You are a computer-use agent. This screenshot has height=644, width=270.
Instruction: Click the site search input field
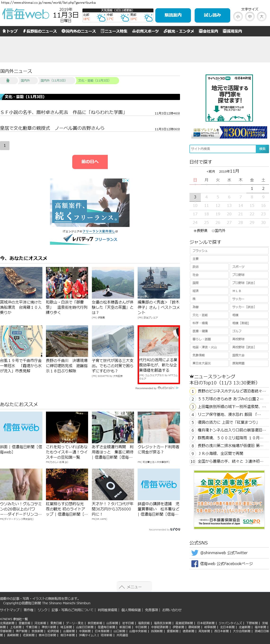click(222, 149)
